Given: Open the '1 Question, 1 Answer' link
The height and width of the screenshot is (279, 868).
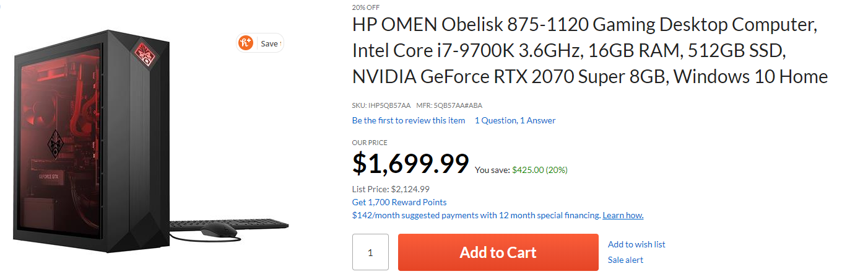Looking at the screenshot, I should (x=514, y=120).
